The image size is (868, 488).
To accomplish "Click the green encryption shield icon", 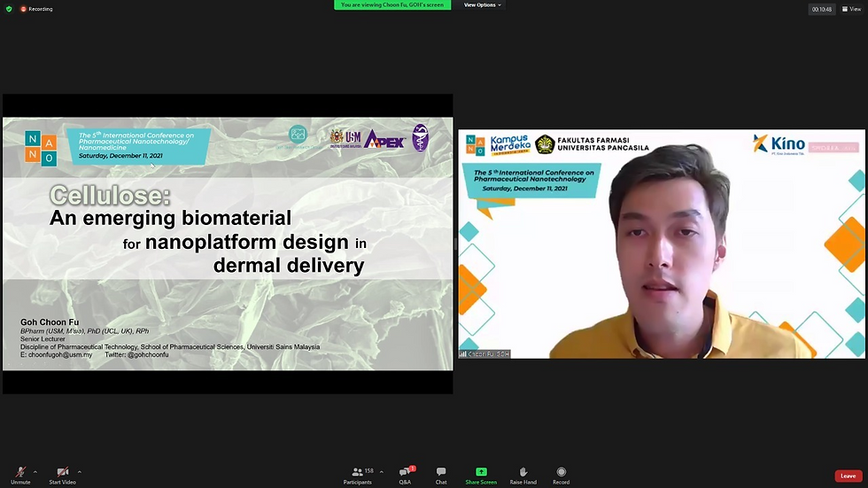I will (x=9, y=9).
